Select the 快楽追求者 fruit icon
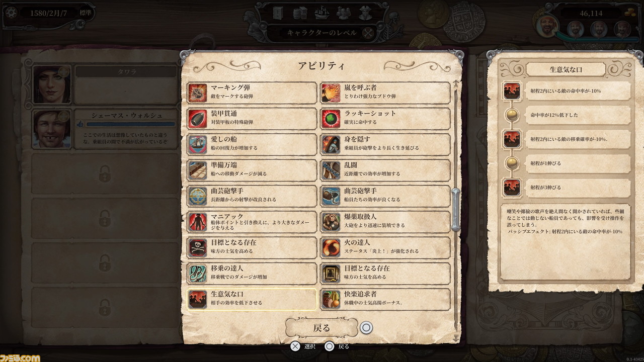The height and width of the screenshot is (362, 644). 331,299
